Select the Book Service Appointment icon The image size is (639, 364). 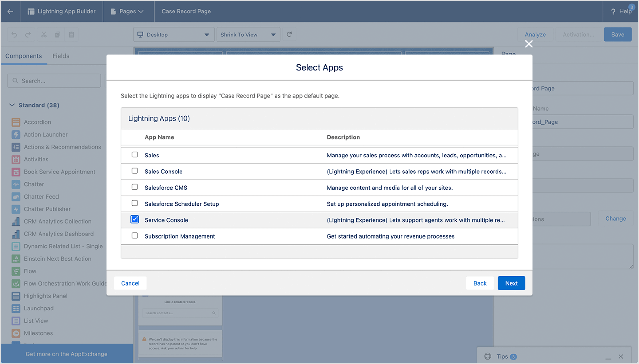tap(16, 172)
